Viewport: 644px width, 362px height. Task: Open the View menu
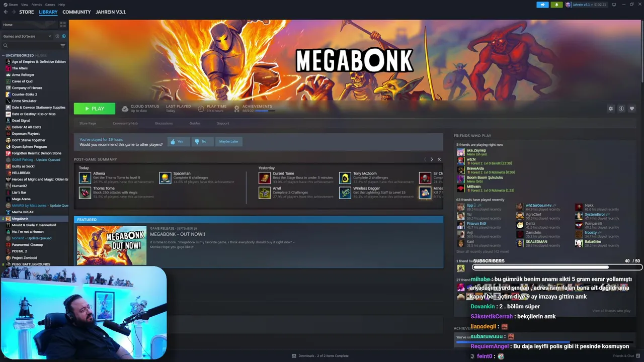pyautogui.click(x=25, y=5)
